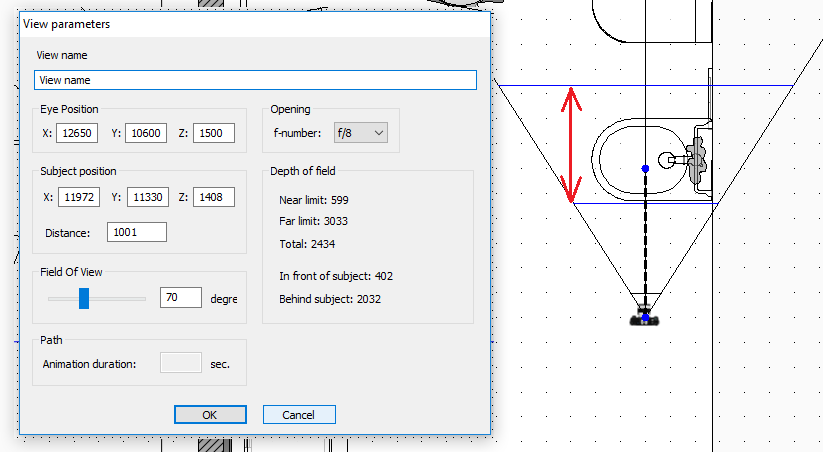The image size is (823, 452).
Task: Click the Animation duration field
Action: 181,363
